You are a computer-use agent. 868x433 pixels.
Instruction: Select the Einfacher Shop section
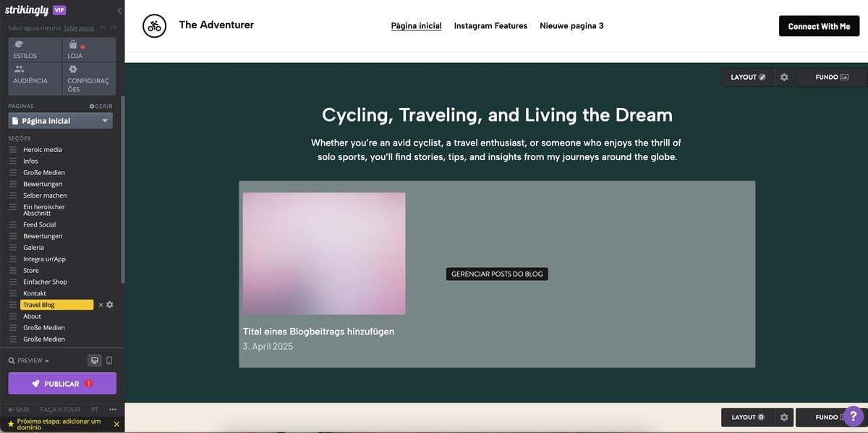coord(45,282)
